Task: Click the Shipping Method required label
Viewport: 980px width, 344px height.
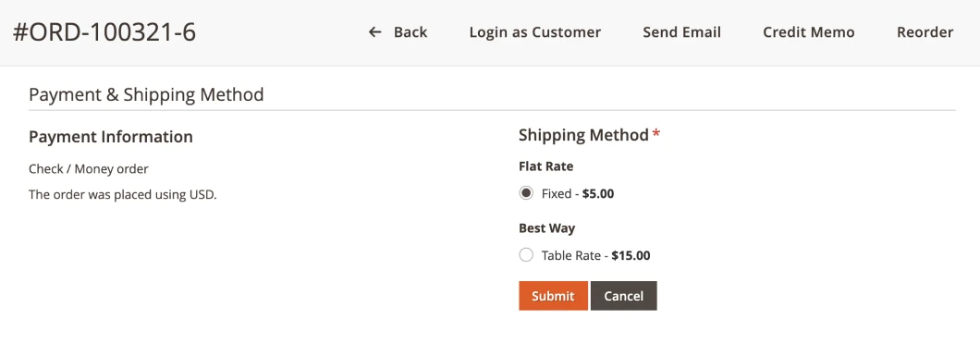Action: coord(589,134)
